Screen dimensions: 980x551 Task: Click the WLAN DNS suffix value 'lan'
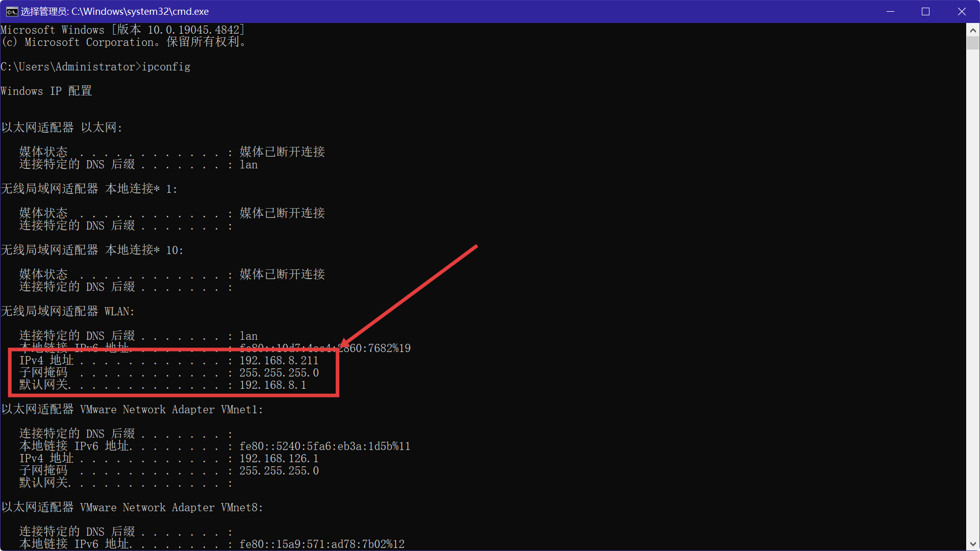[x=249, y=336]
